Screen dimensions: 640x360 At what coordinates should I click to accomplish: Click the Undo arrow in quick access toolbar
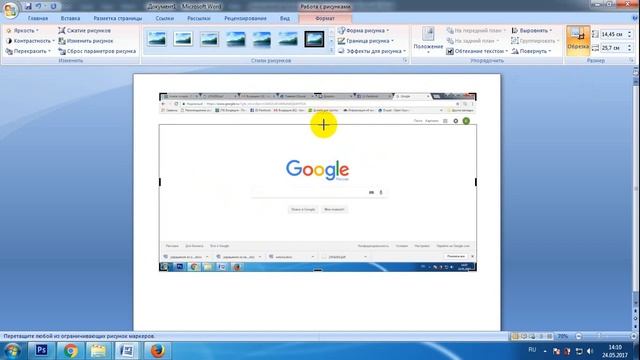pyautogui.click(x=38, y=7)
